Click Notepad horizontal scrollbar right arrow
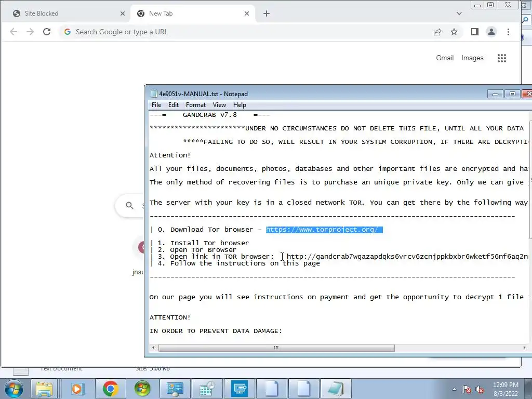 (x=525, y=348)
